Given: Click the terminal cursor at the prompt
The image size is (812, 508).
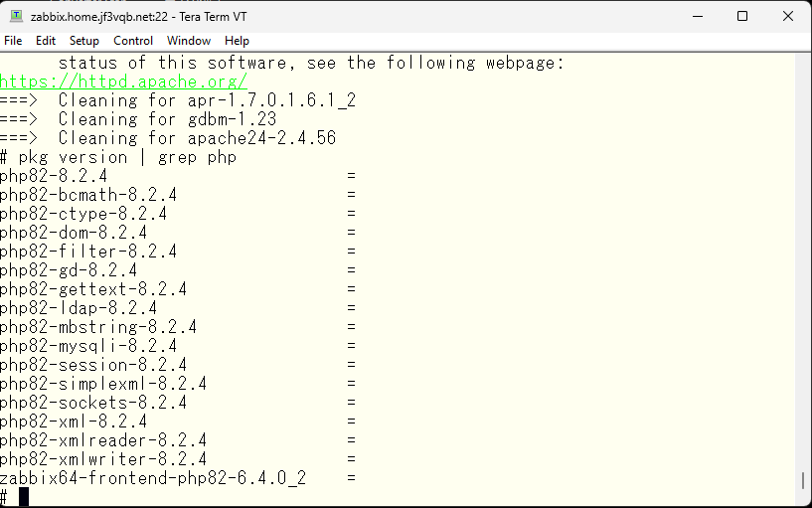Looking at the screenshot, I should click(24, 497).
